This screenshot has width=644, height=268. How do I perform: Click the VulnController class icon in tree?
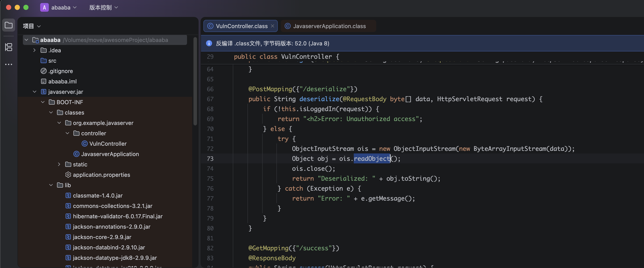[x=84, y=144]
